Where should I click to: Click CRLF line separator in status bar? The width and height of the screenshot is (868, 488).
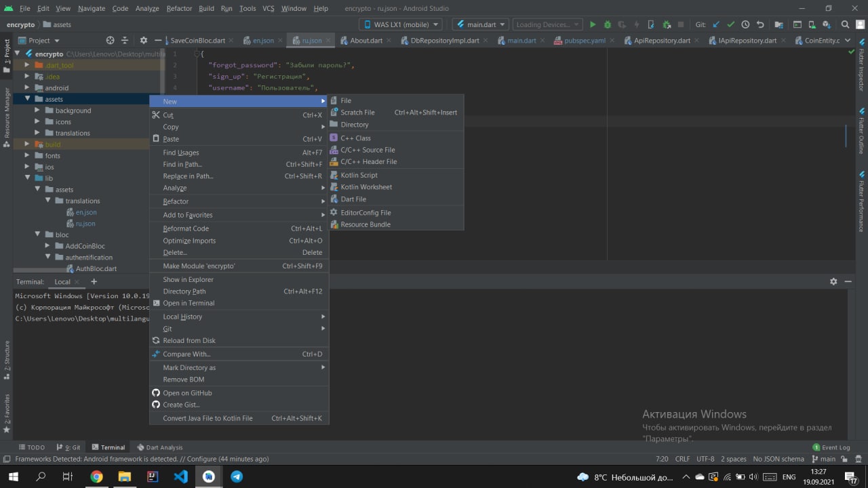pos(682,459)
